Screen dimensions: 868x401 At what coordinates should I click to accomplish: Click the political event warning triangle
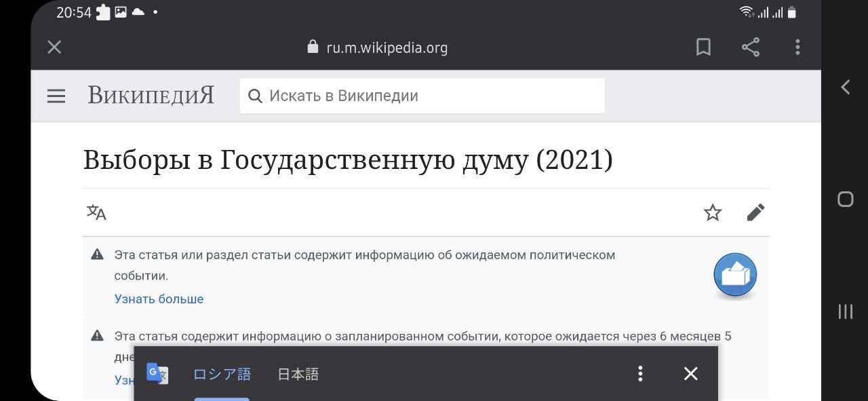click(97, 254)
